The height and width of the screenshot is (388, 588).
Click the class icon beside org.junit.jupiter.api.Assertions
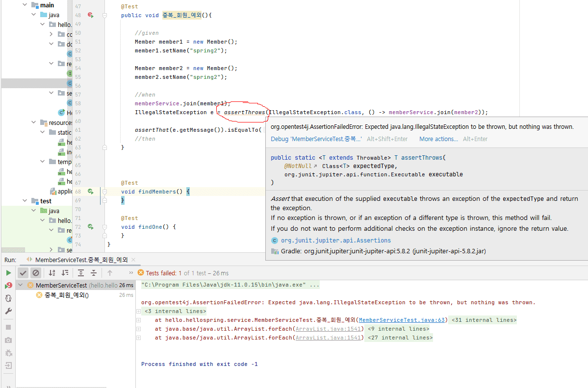[x=275, y=241]
